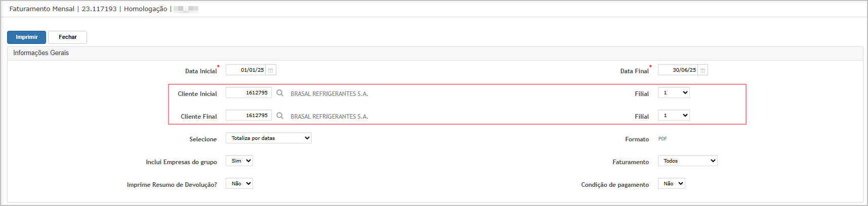Image resolution: width=868 pixels, height=206 pixels.
Task: Click the Imprimir button
Action: point(26,37)
